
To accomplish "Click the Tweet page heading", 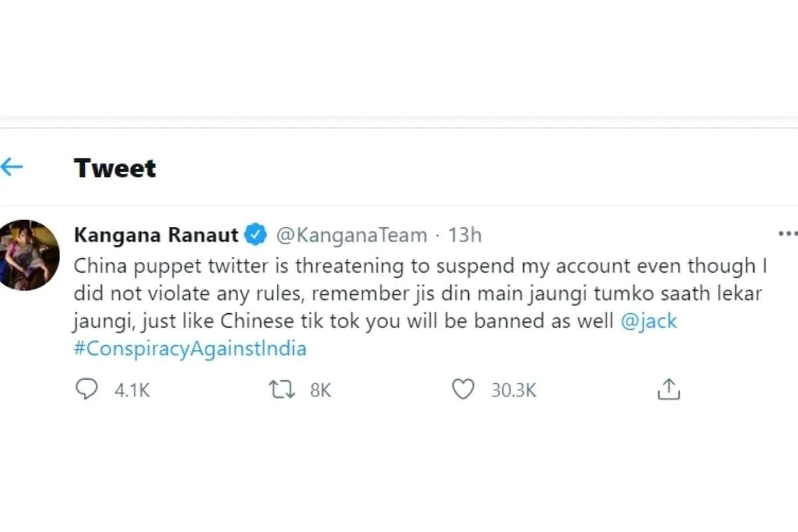I will [x=115, y=168].
